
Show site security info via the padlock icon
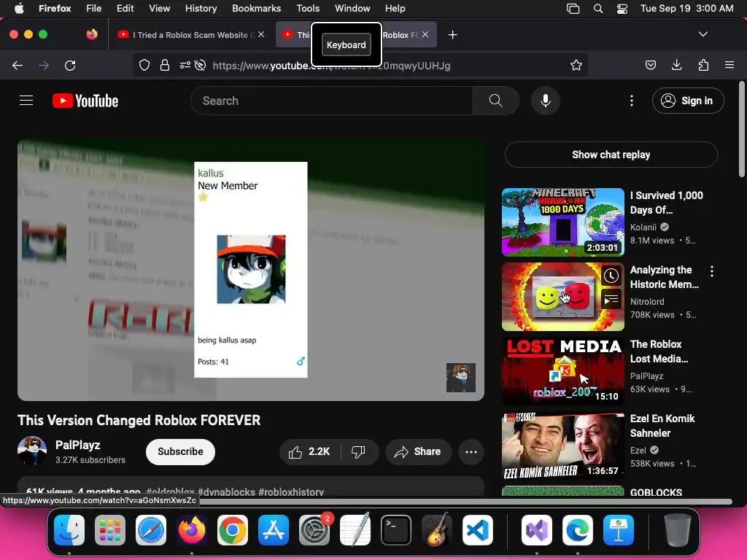[x=165, y=65]
